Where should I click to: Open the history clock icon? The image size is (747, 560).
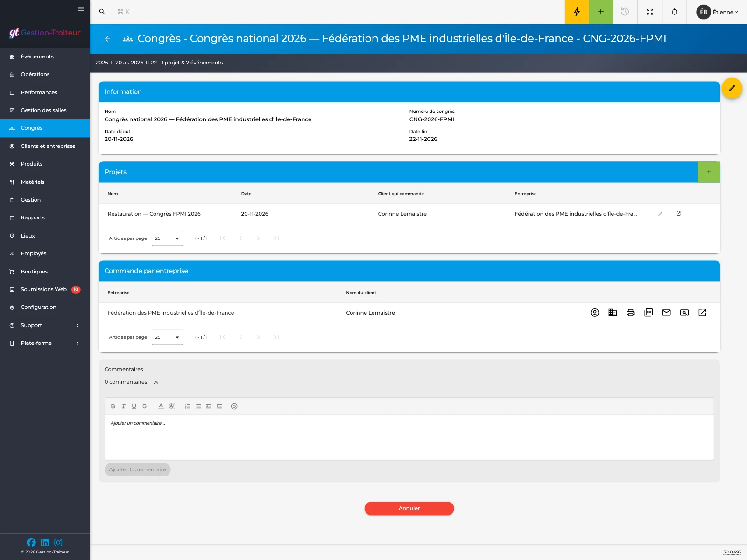625,12
